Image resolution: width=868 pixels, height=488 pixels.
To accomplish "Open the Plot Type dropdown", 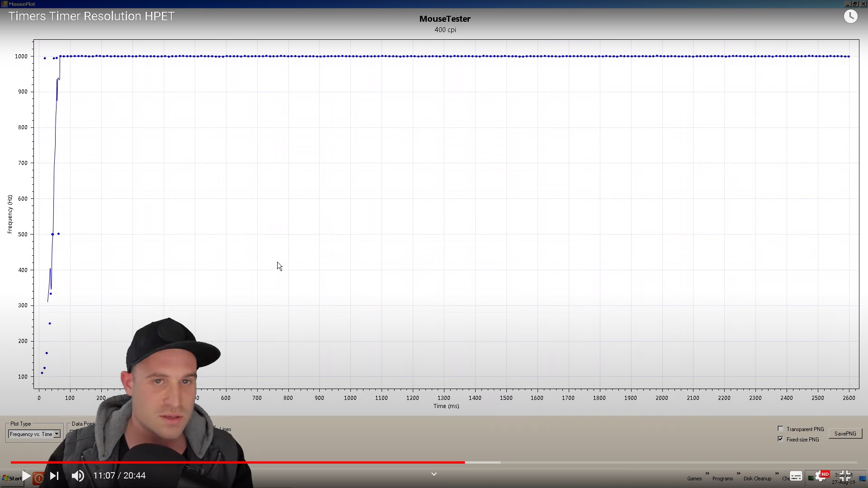I will (x=57, y=434).
